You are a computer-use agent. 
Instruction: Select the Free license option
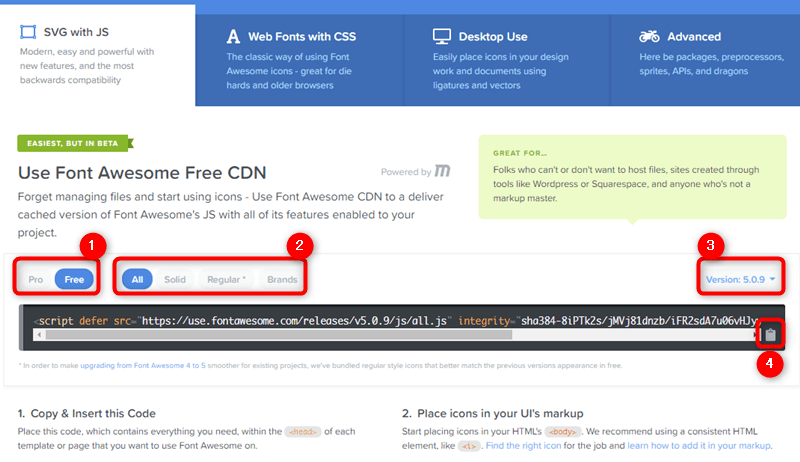pos(74,279)
